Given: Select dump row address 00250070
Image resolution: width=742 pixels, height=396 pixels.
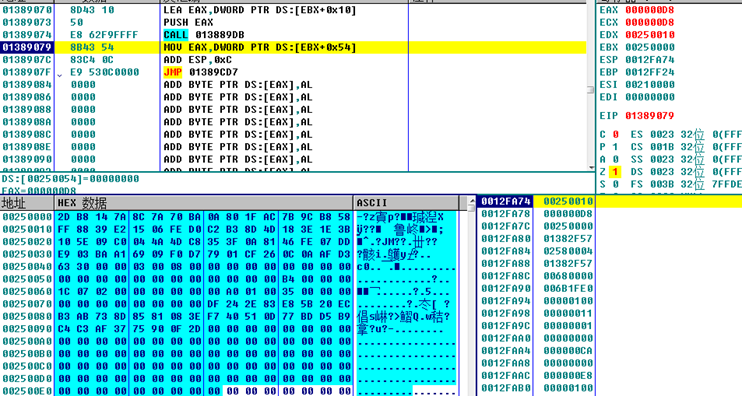Looking at the screenshot, I should pos(27,304).
